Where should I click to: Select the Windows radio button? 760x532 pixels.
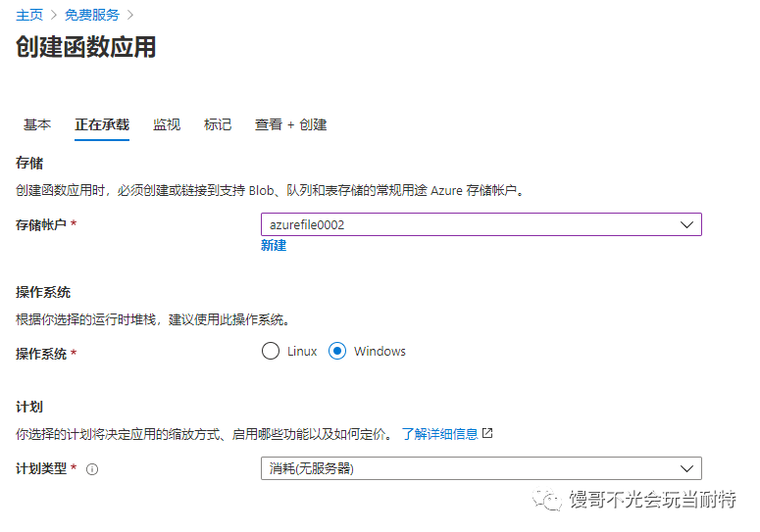pos(337,351)
